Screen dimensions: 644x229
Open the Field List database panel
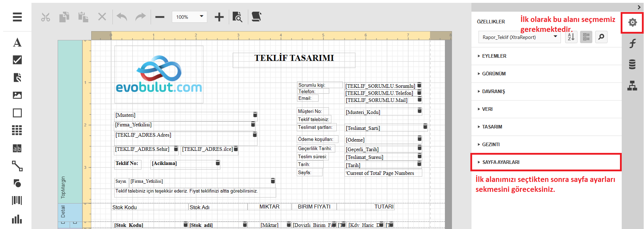click(632, 64)
